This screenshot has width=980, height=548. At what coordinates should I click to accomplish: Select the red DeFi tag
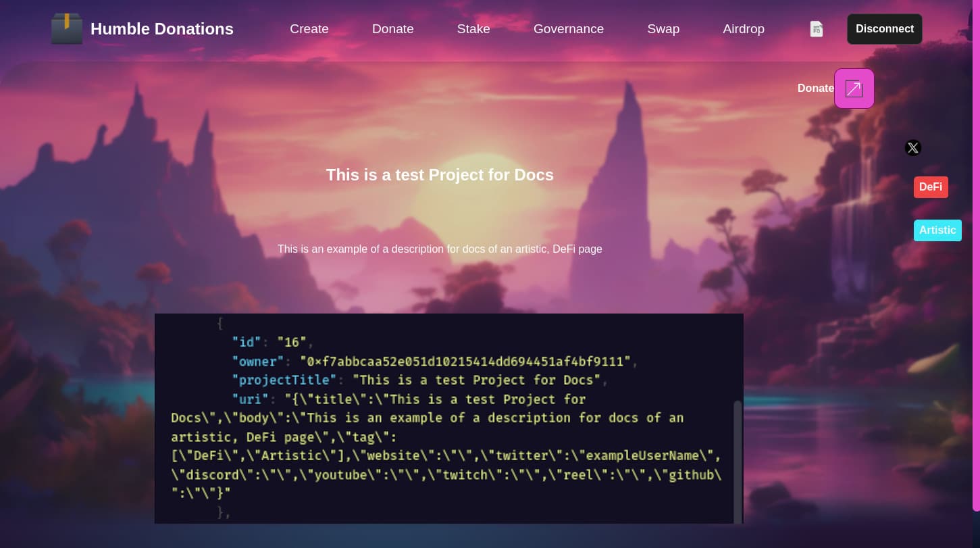coord(931,187)
